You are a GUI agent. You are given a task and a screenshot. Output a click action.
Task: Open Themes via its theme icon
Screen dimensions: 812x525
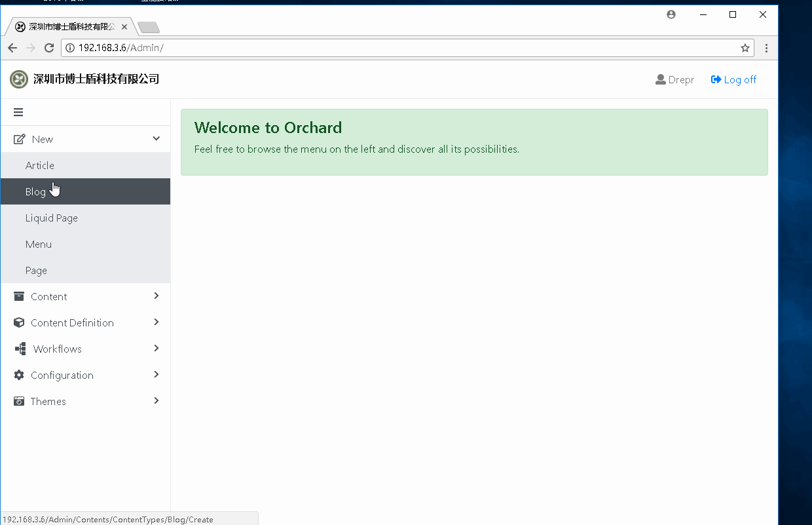19,401
